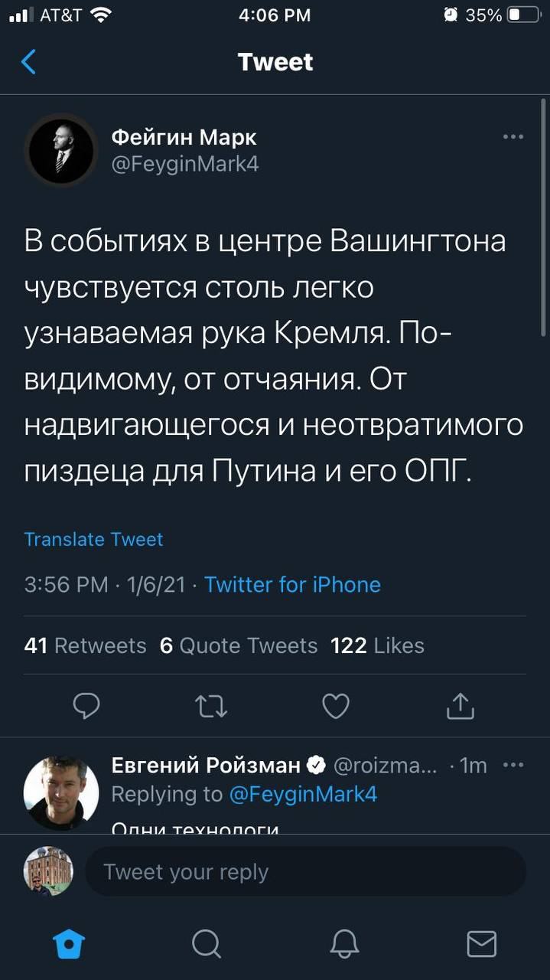View the 122 Likes list
This screenshot has width=550, height=980.
(x=377, y=645)
